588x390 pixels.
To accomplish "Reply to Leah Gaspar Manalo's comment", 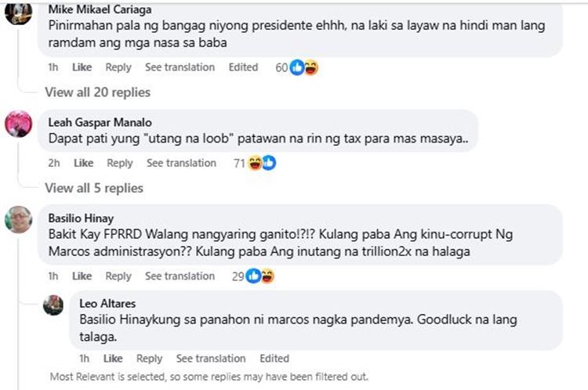I will 120,163.
